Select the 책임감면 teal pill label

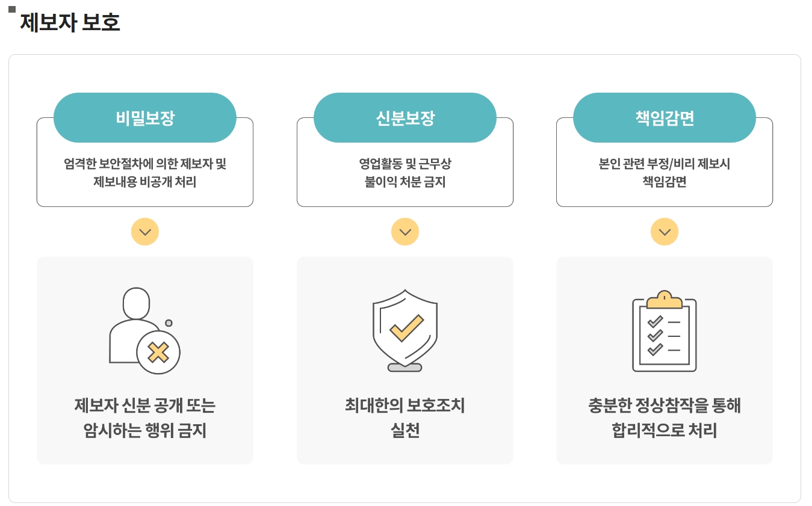tap(665, 117)
